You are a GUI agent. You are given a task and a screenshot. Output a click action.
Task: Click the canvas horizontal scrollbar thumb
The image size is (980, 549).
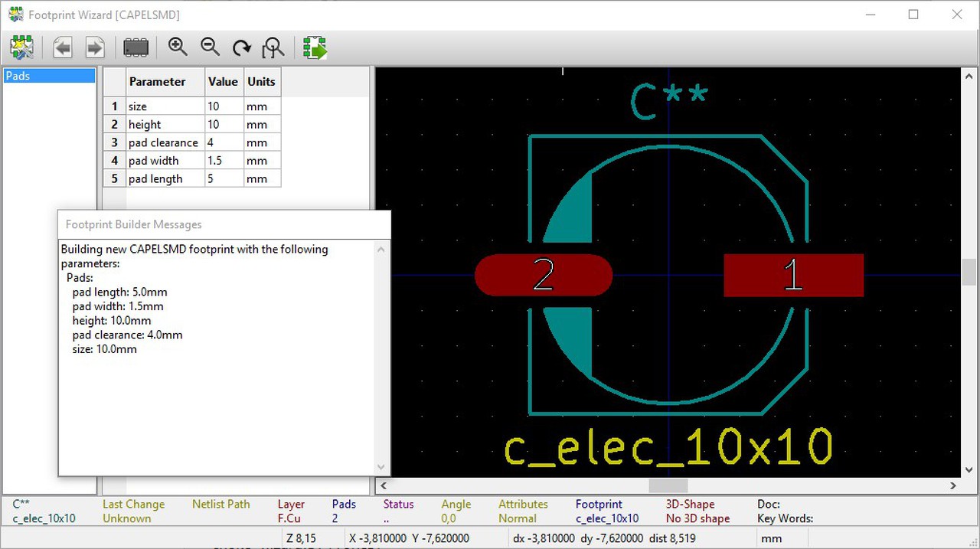point(668,485)
